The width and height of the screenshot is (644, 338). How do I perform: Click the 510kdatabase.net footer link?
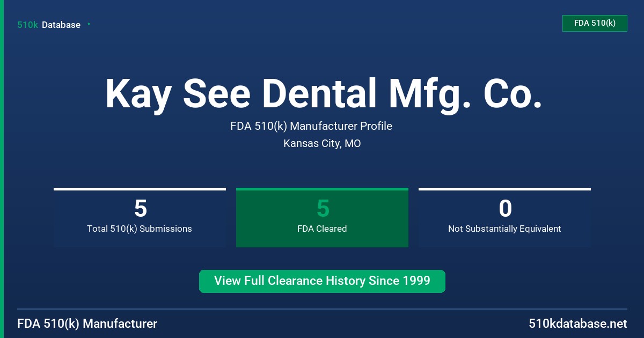click(x=578, y=324)
